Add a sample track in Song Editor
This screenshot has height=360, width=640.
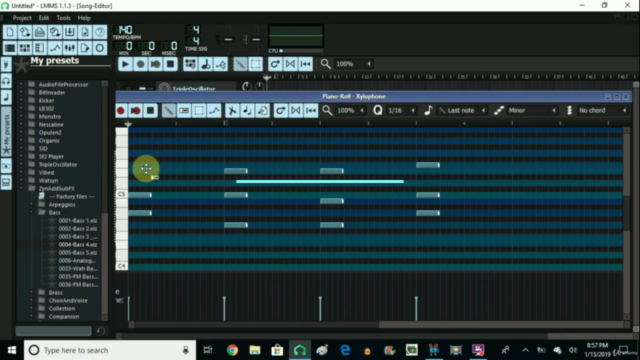205,64
